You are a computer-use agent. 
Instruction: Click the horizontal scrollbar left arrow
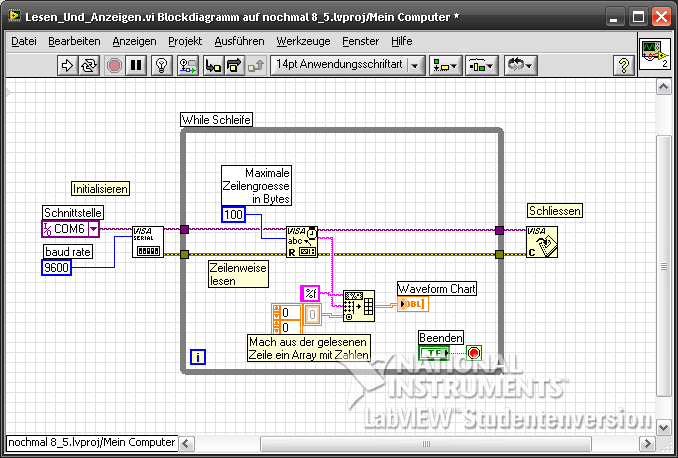click(186, 443)
